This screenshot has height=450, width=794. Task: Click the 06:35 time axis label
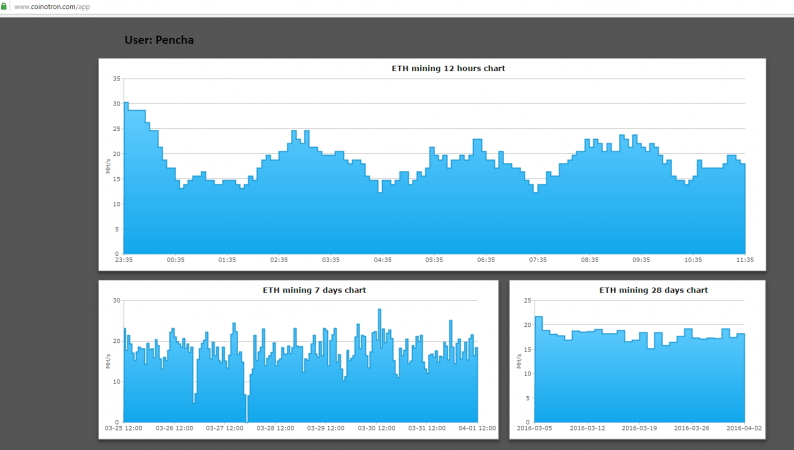click(486, 260)
